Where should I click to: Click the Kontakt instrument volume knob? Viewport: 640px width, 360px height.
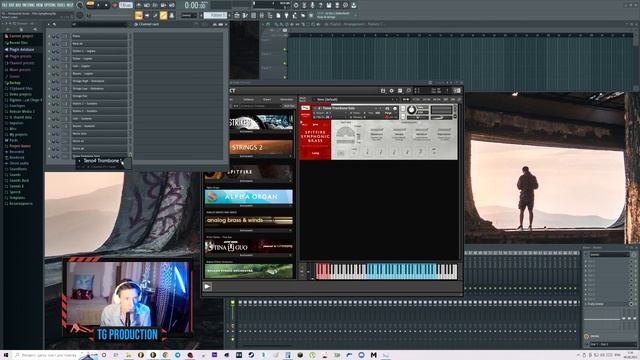(x=411, y=110)
